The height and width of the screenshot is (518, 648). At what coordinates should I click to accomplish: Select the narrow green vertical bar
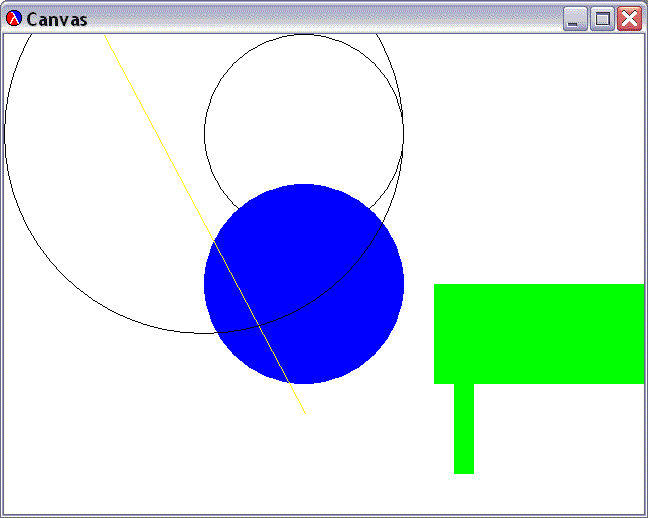463,428
